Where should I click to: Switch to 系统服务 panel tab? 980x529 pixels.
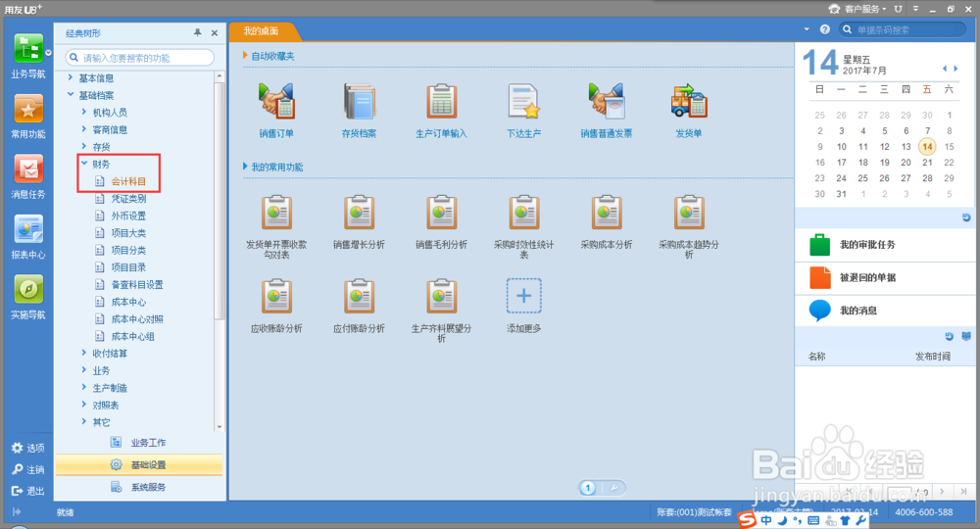(139, 487)
